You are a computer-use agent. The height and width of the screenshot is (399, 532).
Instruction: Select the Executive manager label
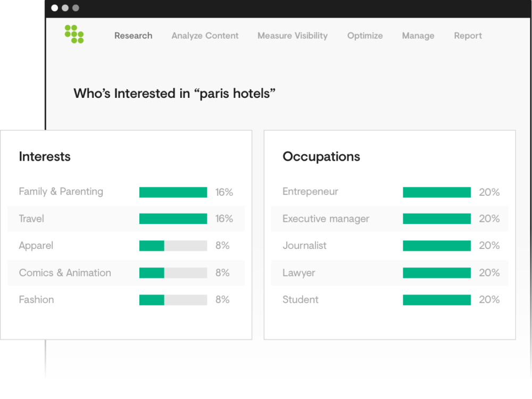click(x=326, y=219)
